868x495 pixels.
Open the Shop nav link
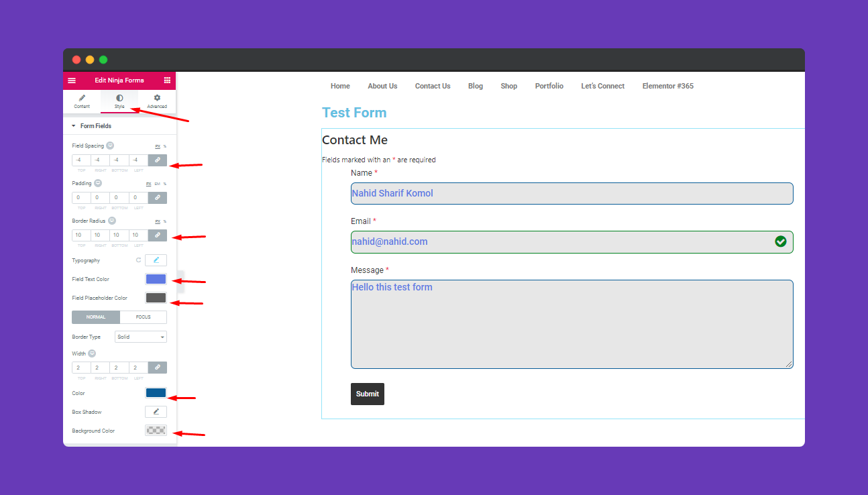509,86
